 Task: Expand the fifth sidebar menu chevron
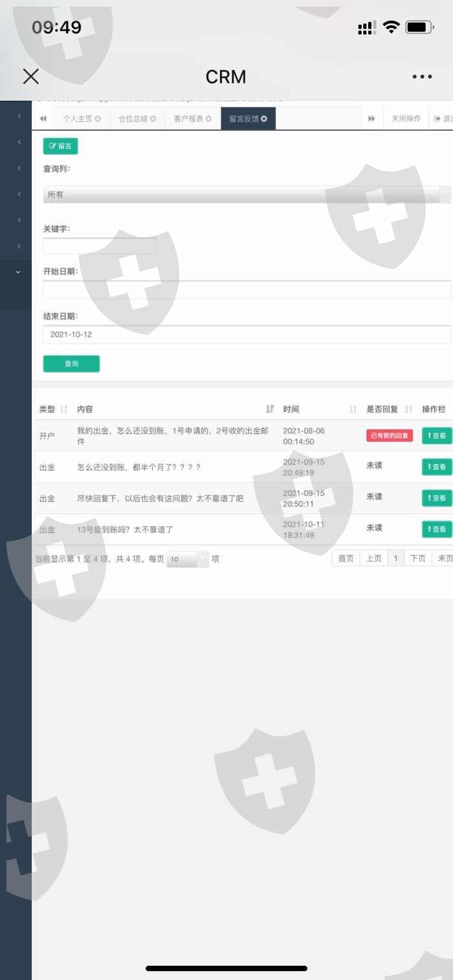coord(19,220)
